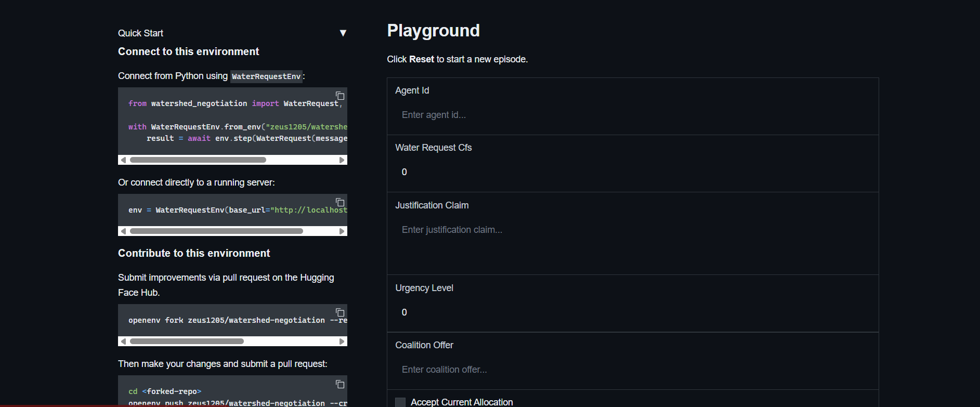Image resolution: width=980 pixels, height=407 pixels.
Task: Click right scroll arrow under base_url snippet
Action: point(342,231)
